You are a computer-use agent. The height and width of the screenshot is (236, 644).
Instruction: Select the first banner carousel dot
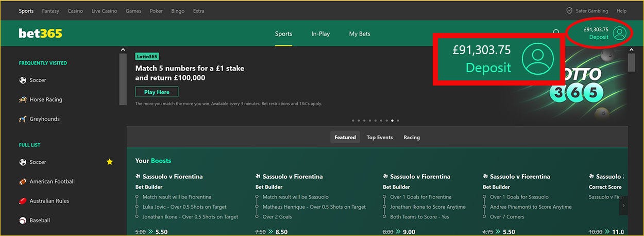[353, 121]
